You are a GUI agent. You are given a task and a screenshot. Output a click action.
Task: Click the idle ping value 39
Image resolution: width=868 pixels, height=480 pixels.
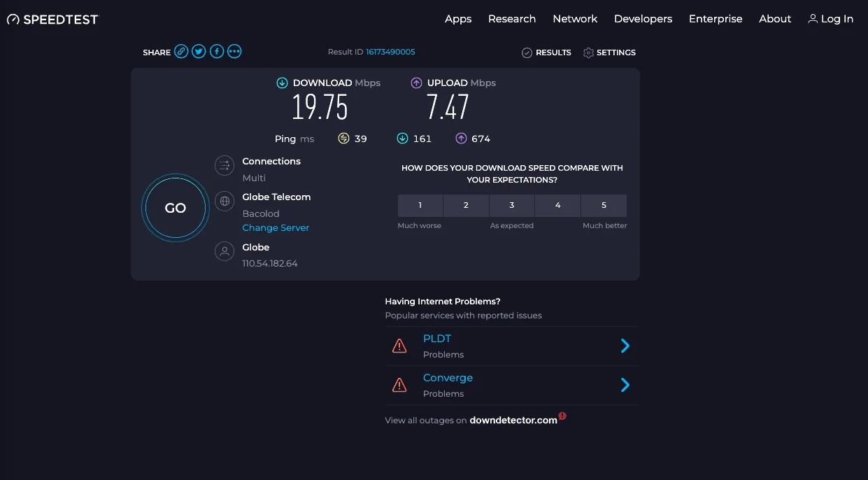click(361, 139)
